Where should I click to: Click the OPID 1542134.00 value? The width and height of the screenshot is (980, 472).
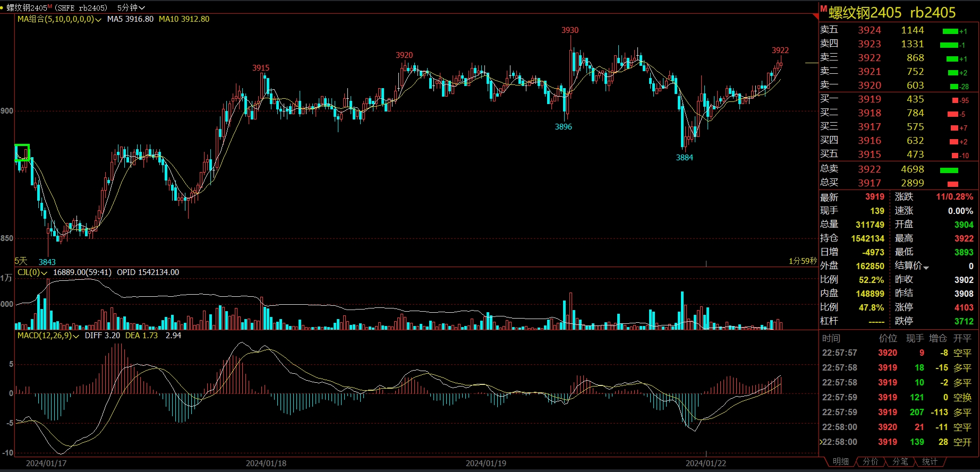148,272
